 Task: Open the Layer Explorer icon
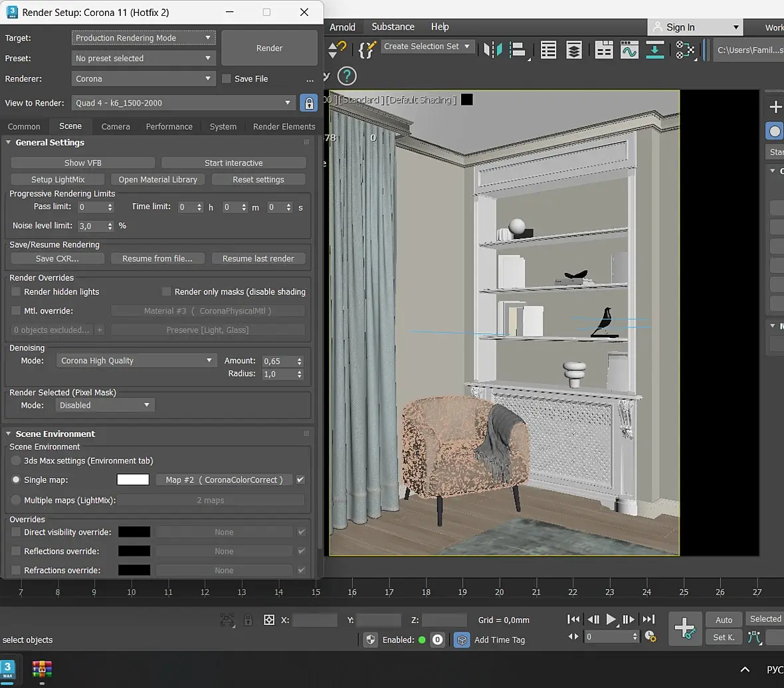coord(574,50)
